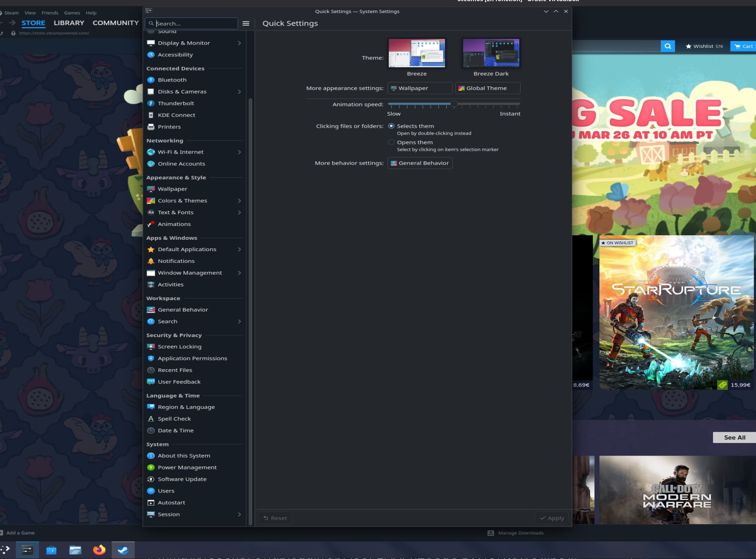Open the Bluetooth settings icon
Image resolution: width=756 pixels, height=559 pixels.
pyautogui.click(x=151, y=80)
